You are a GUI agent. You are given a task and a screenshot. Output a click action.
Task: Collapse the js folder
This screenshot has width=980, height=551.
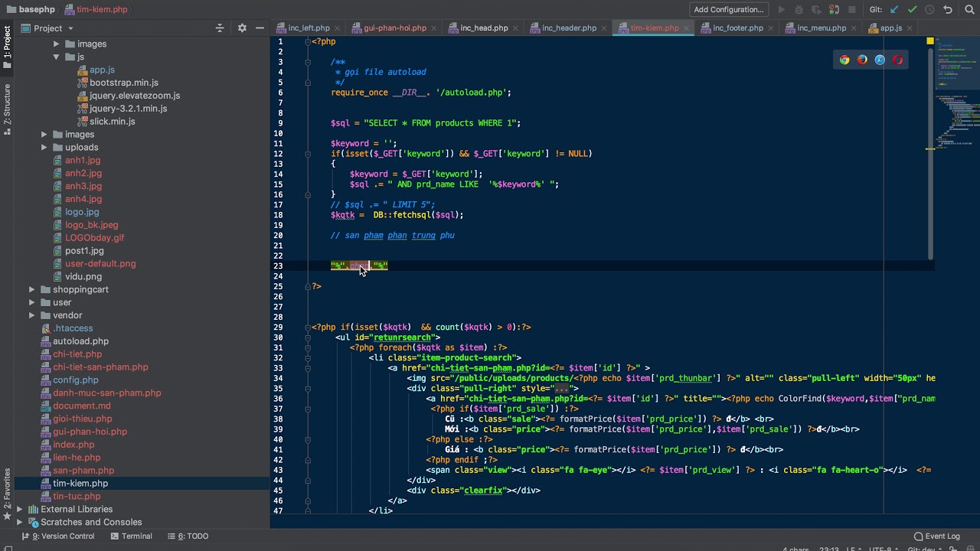click(x=56, y=57)
